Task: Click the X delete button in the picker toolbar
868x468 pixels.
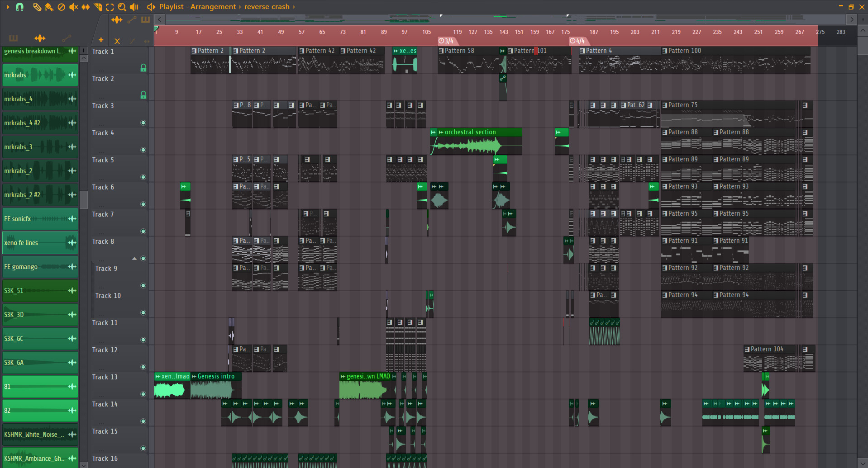Action: [x=117, y=41]
